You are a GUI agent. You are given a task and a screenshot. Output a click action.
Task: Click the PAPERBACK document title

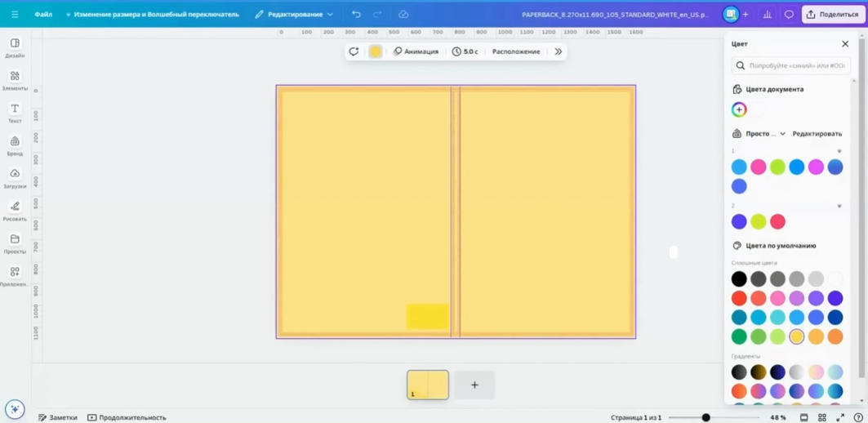(x=616, y=15)
